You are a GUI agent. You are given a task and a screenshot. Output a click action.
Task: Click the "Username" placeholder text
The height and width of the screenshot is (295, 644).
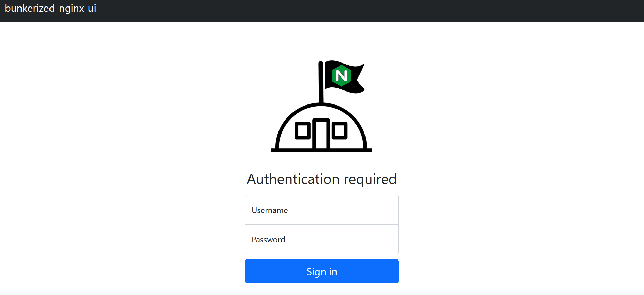pos(270,210)
